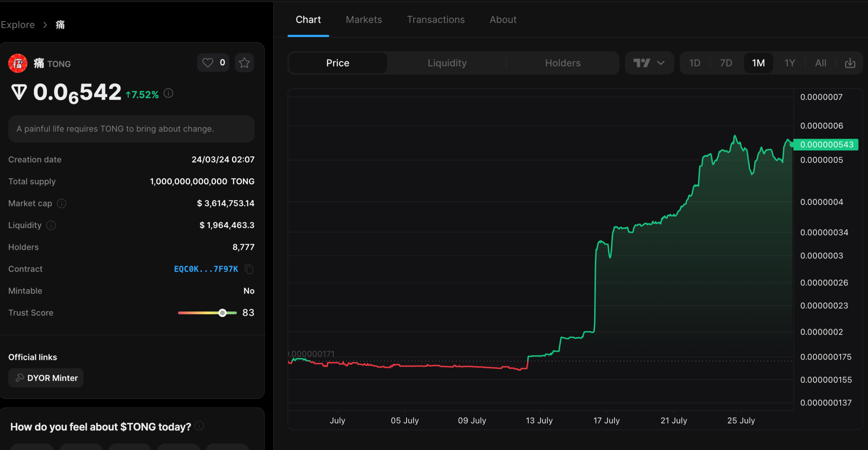Open the Markets tab
Screen dimensions: 868x450
363,19
